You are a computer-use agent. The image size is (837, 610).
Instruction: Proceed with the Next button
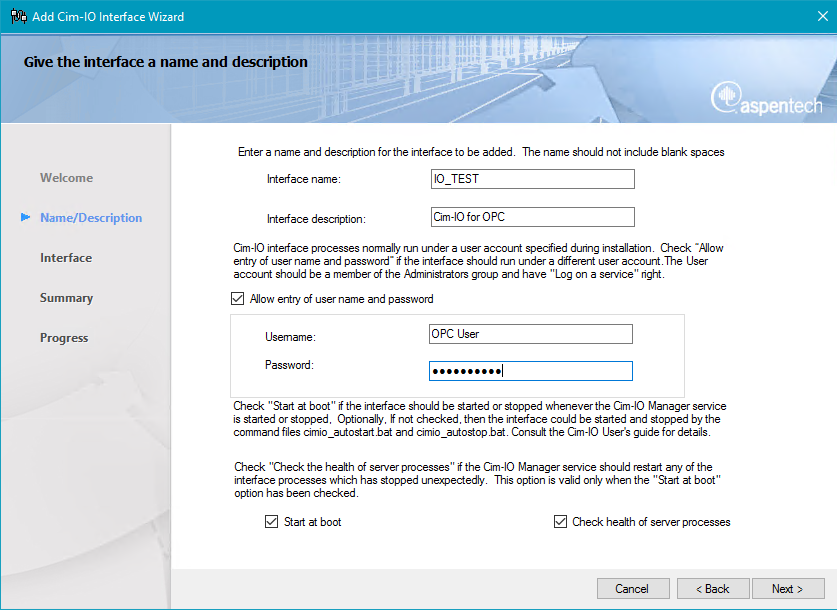tap(788, 589)
